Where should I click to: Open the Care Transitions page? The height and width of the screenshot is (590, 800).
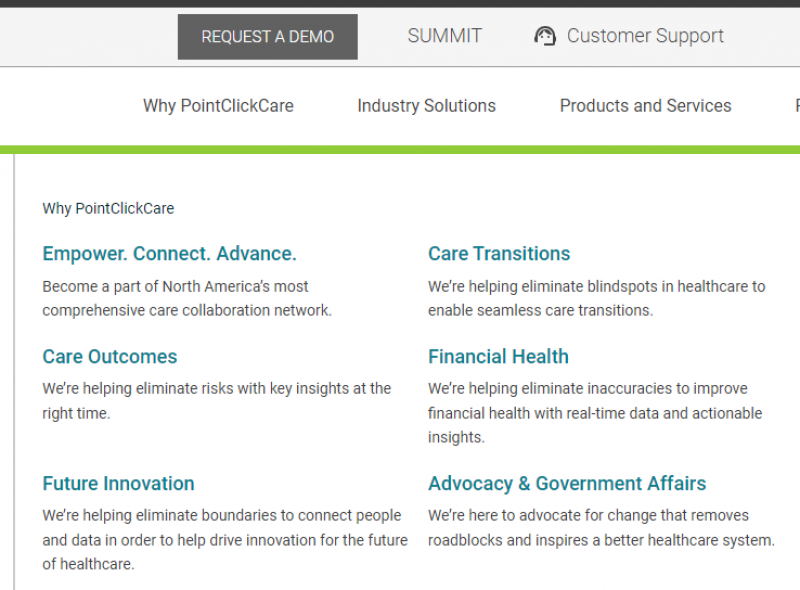click(x=499, y=253)
